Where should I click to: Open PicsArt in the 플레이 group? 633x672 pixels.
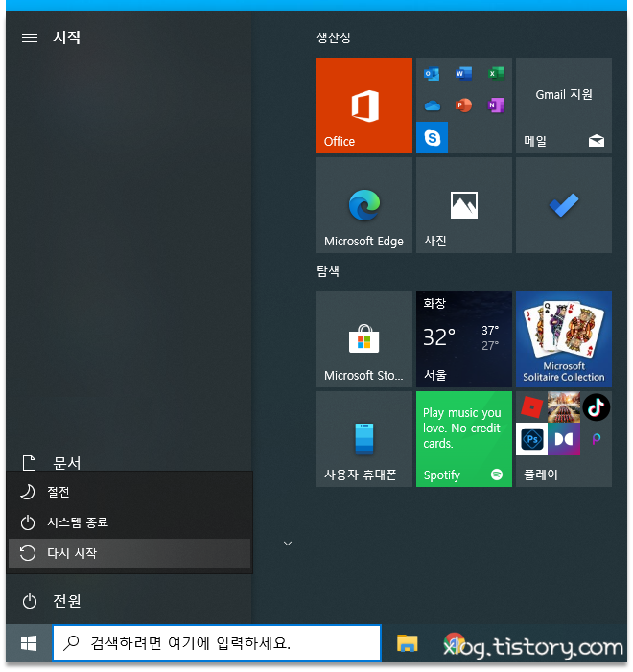(597, 439)
